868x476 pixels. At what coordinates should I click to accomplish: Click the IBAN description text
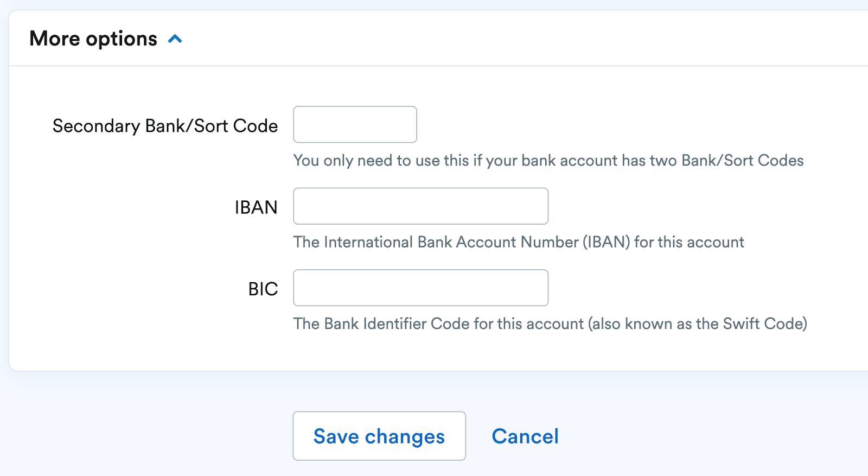point(519,242)
